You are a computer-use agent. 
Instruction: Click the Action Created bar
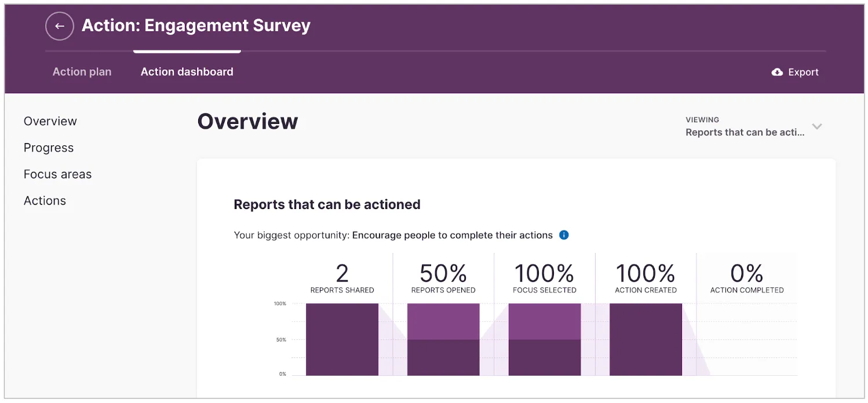pyautogui.click(x=645, y=339)
